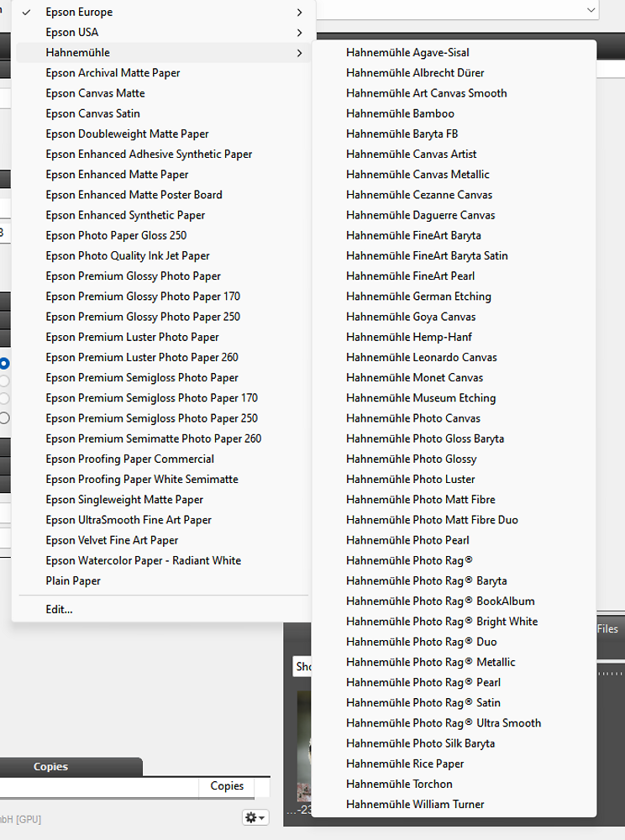This screenshot has height=840, width=625.
Task: Select the checked Epson Europe entry
Action: tap(163, 12)
